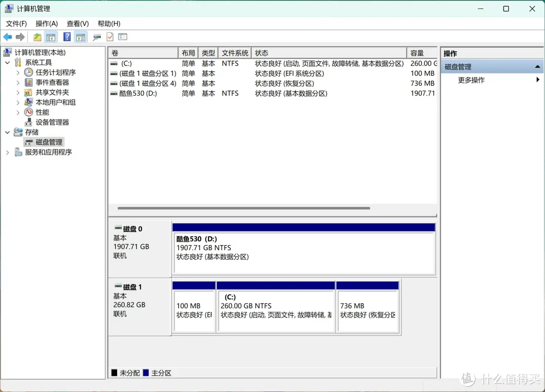Select the 736 MB recovery partition block
Image resolution: width=545 pixels, height=392 pixels.
pyautogui.click(x=368, y=308)
